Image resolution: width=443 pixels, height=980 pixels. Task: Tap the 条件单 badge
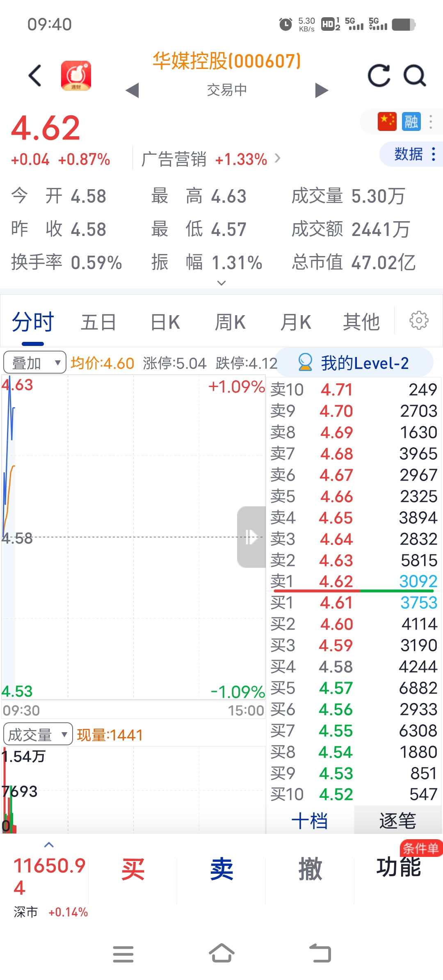(421, 848)
